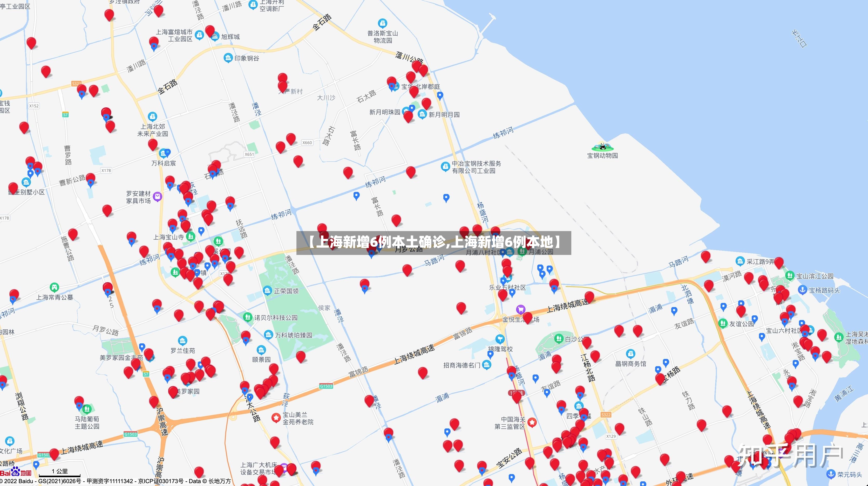Click the 罗安建材家具市场 purple shop icon

click(x=157, y=196)
